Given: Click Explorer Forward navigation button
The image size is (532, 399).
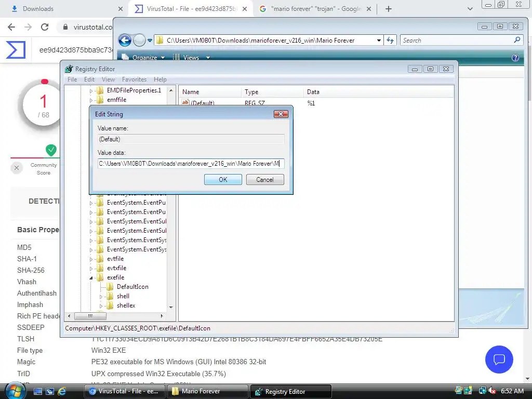Looking at the screenshot, I should (x=139, y=41).
